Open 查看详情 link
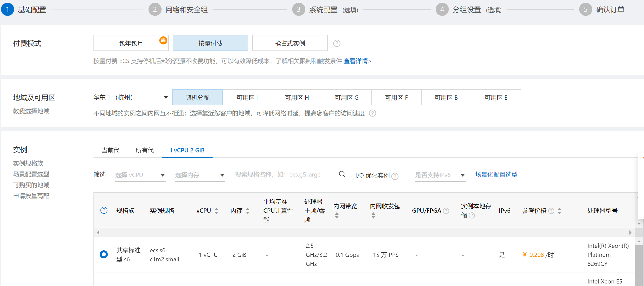The height and width of the screenshot is (286, 644). (x=357, y=61)
